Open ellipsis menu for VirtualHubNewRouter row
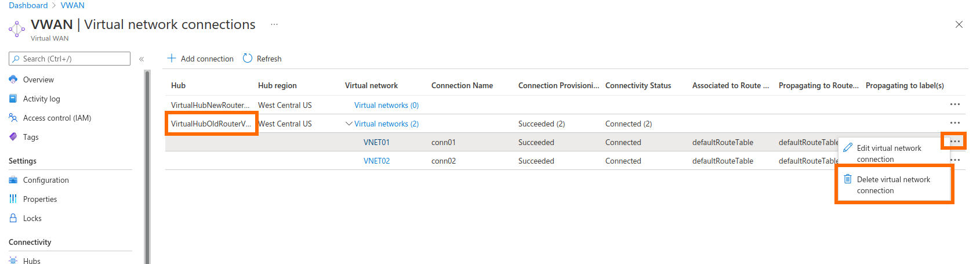Image resolution: width=980 pixels, height=264 pixels. tap(954, 104)
